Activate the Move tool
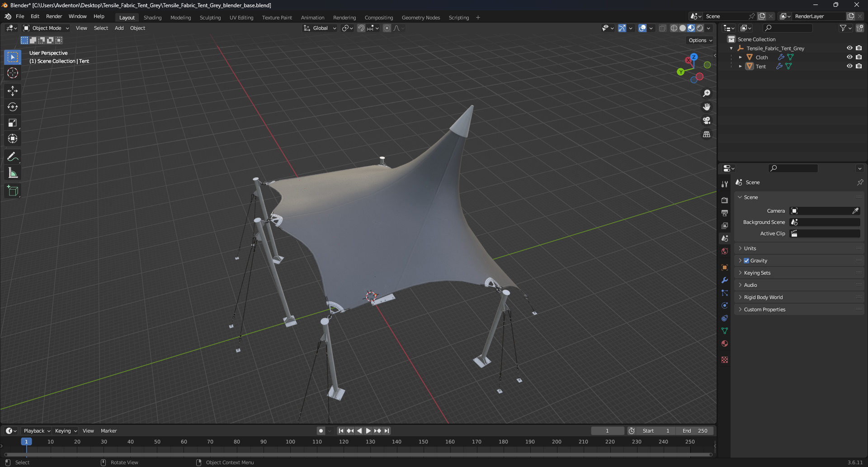The height and width of the screenshot is (467, 868). pyautogui.click(x=13, y=91)
